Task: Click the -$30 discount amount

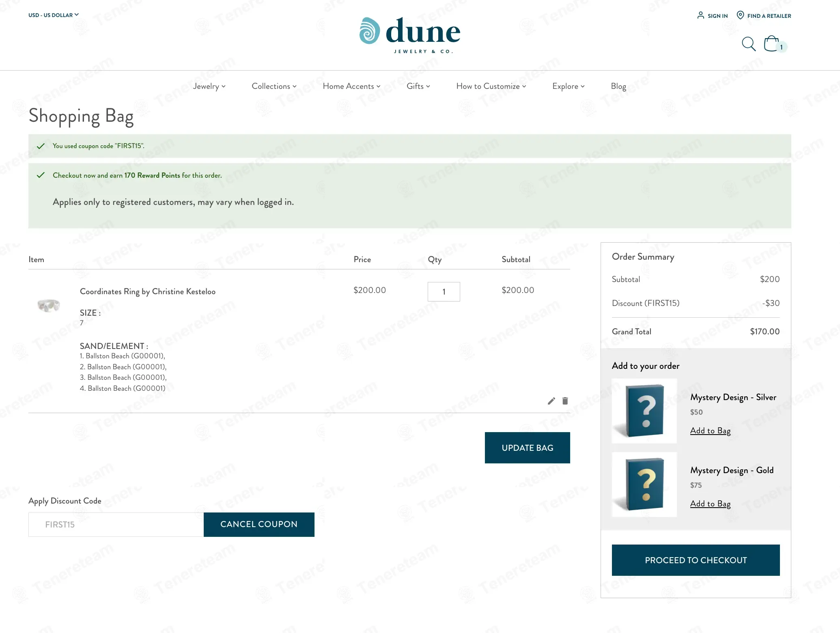Action: pyautogui.click(x=771, y=303)
